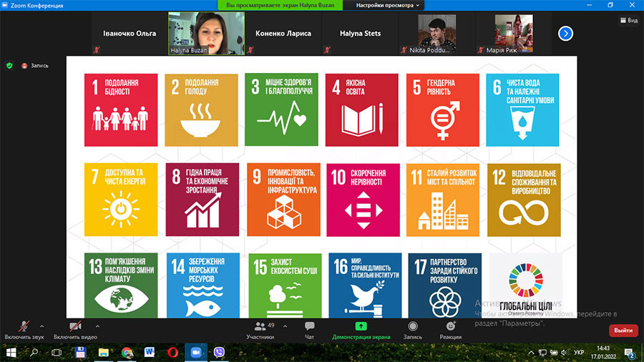Select Марія Риж video thumbnail
This screenshot has height=362, width=644.
point(513,33)
